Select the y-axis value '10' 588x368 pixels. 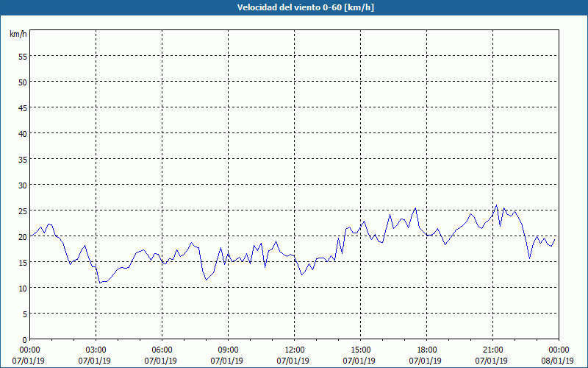pyautogui.click(x=23, y=289)
